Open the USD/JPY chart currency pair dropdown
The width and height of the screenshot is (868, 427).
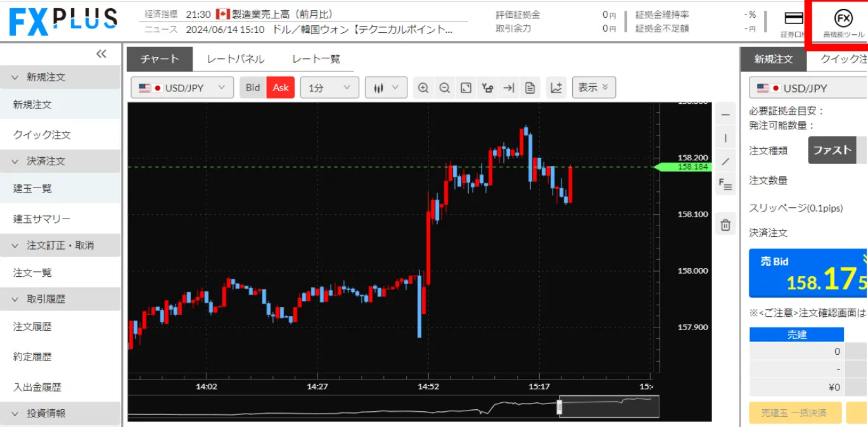click(x=182, y=88)
